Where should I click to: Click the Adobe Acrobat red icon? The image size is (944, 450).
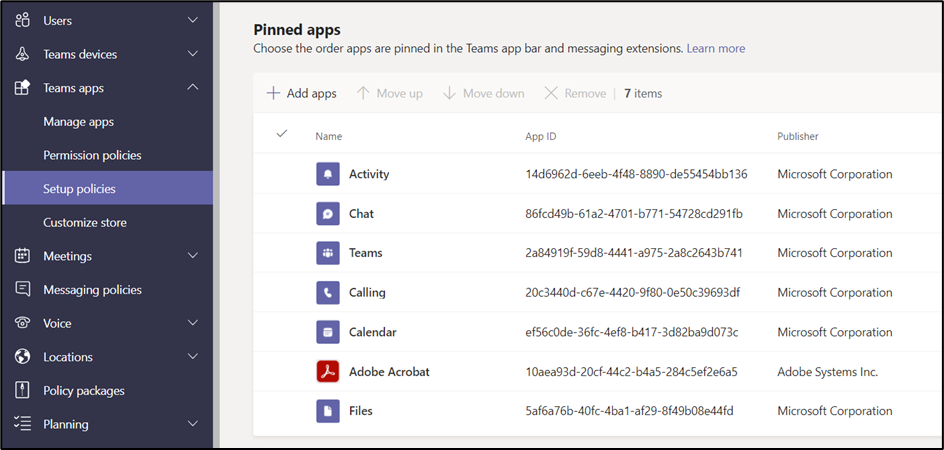[328, 372]
